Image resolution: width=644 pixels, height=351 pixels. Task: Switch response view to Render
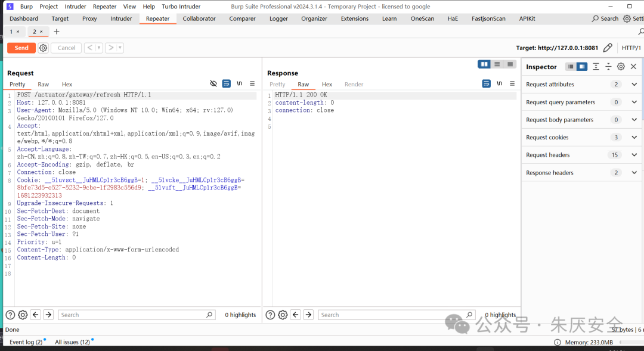pos(354,84)
